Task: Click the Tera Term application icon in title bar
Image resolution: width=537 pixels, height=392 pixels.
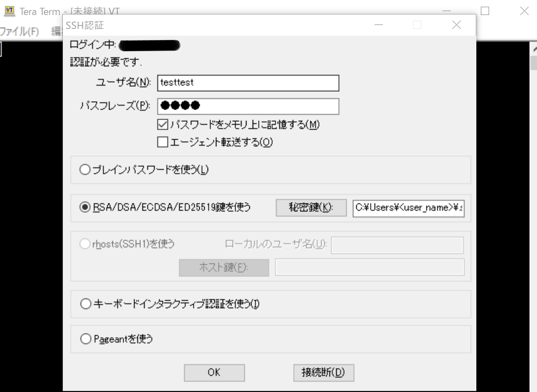Action: coord(9,11)
